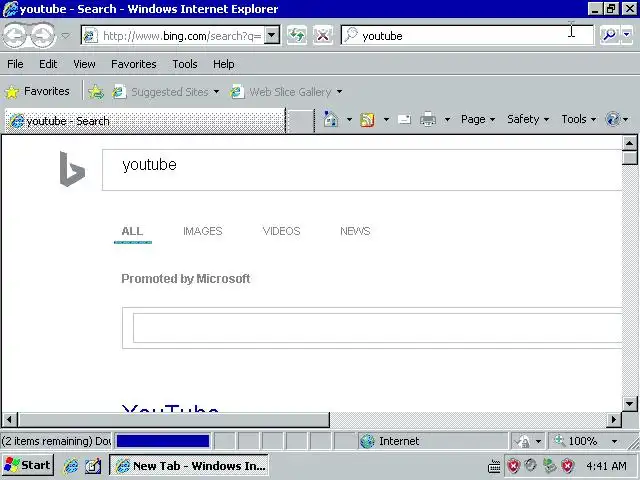Open the View menu

click(x=84, y=64)
